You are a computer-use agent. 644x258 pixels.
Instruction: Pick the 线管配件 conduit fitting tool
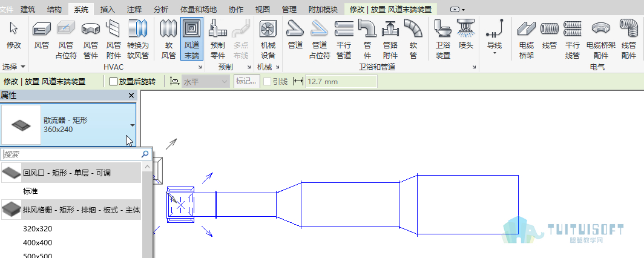click(629, 39)
